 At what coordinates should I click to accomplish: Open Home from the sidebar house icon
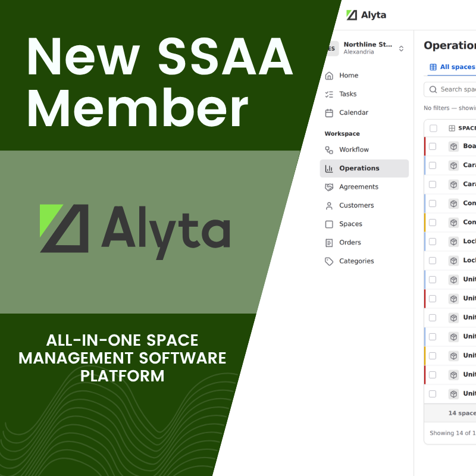(x=329, y=76)
